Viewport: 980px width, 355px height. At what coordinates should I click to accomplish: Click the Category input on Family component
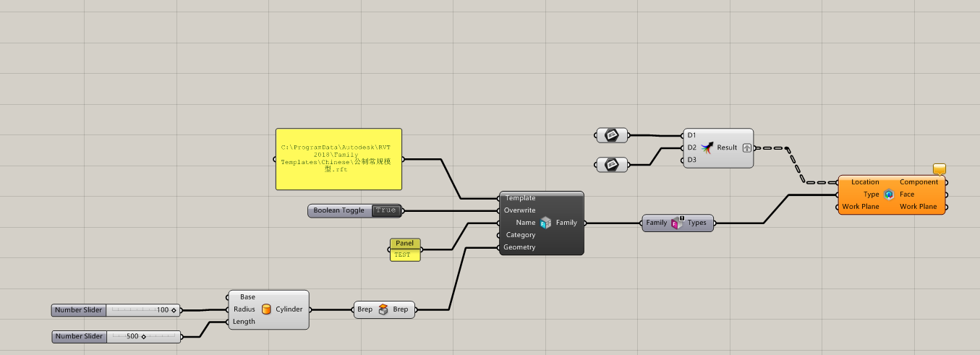pyautogui.click(x=520, y=235)
